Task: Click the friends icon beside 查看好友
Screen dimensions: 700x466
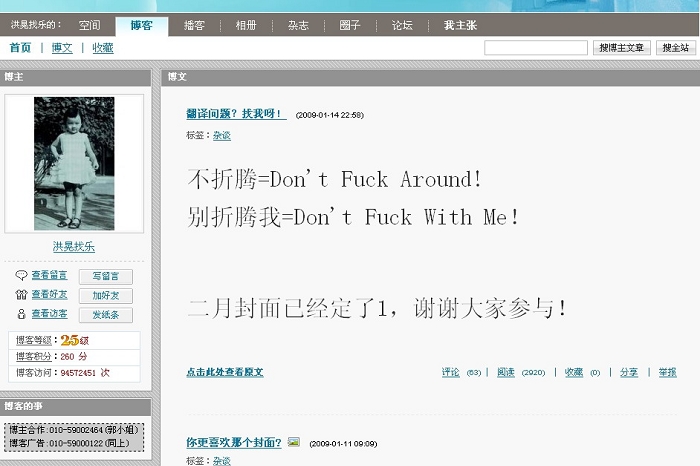Action: tap(21, 295)
